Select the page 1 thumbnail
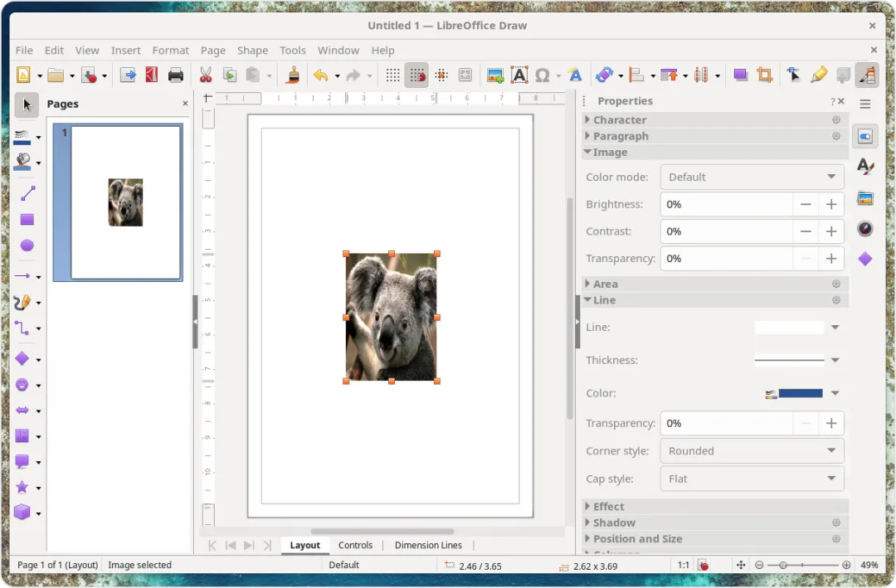 pos(125,202)
